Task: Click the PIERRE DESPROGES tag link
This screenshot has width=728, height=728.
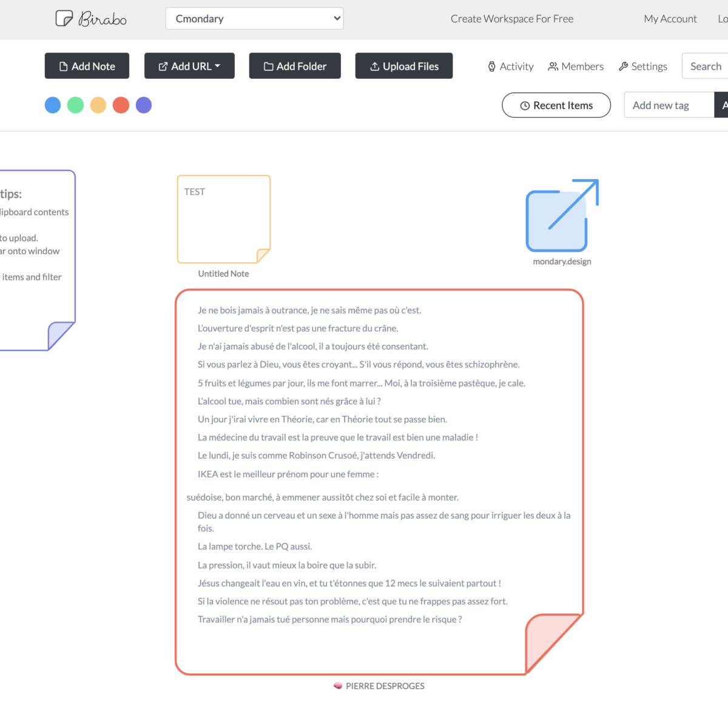Action: click(x=379, y=686)
